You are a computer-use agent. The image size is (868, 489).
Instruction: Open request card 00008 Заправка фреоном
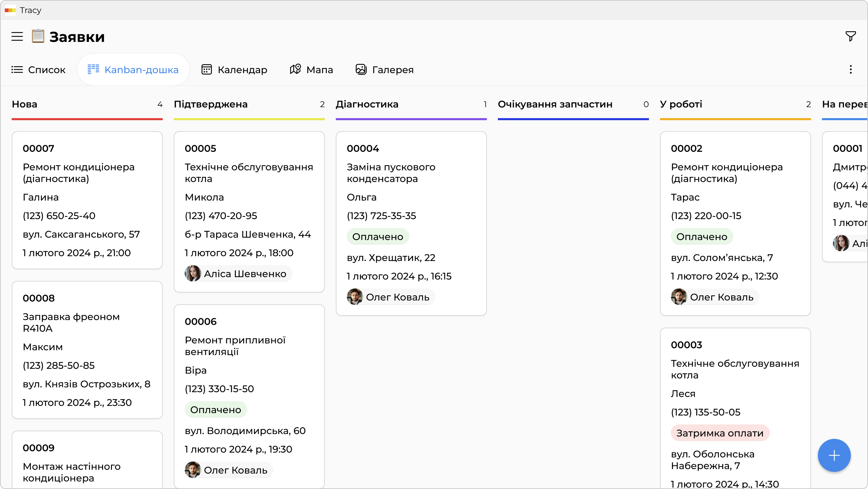[x=87, y=350]
